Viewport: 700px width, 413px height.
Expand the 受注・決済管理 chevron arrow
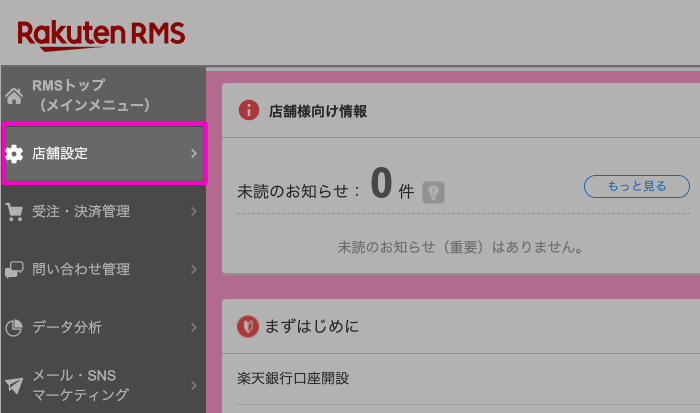pos(193,212)
